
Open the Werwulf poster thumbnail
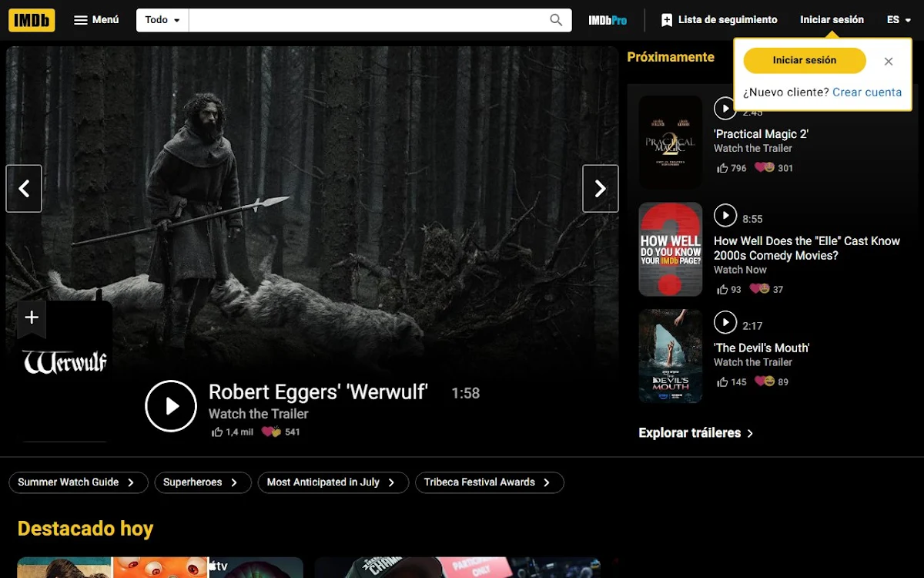[x=65, y=371]
